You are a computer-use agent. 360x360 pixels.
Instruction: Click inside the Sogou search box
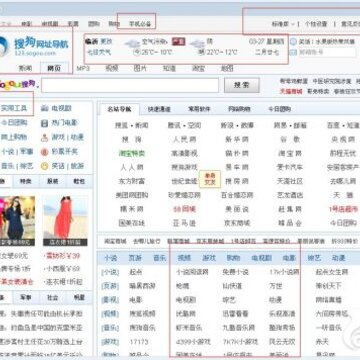130,85
